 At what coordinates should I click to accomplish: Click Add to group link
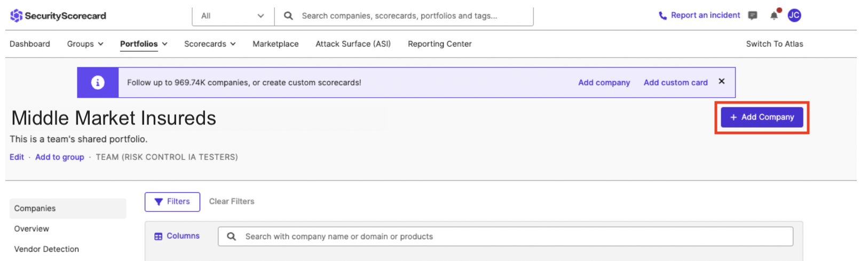[x=60, y=157]
